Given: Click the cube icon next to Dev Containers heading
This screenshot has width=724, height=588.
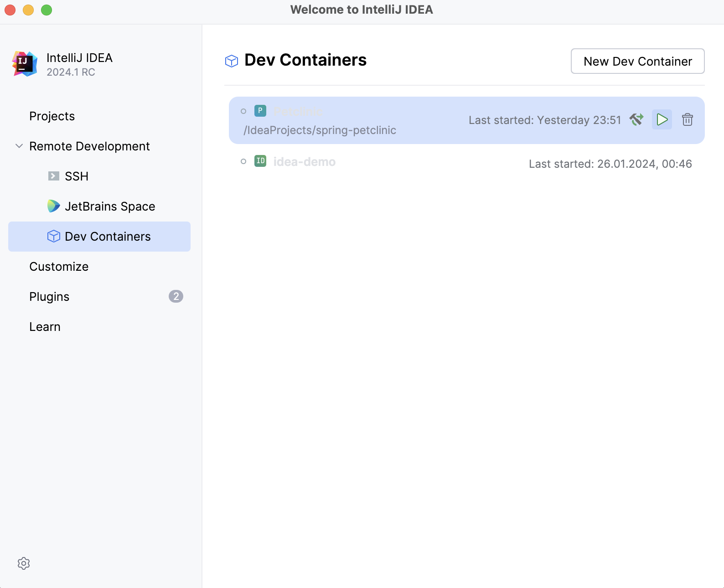Looking at the screenshot, I should point(232,61).
